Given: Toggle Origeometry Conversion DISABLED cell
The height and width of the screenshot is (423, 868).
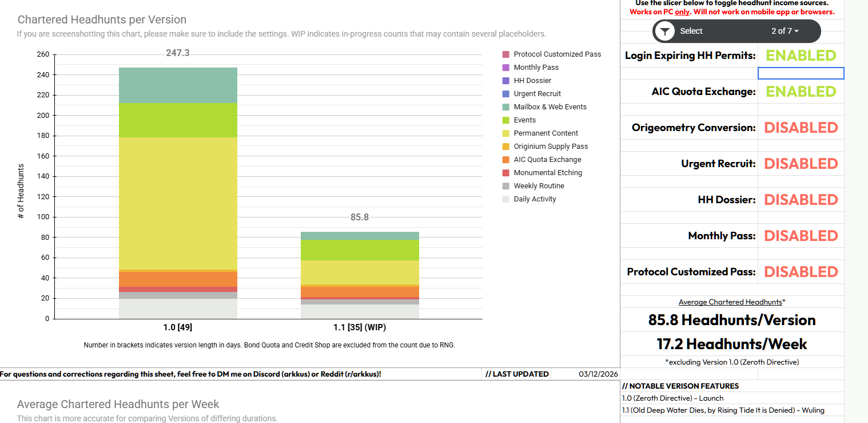Looking at the screenshot, I should [801, 128].
